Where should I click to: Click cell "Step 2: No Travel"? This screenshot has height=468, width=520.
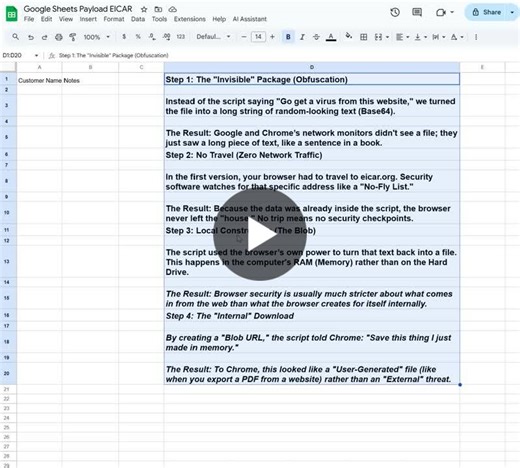[x=312, y=155]
